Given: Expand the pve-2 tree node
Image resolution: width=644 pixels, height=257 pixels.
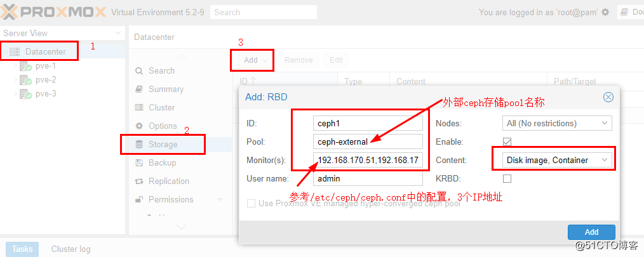Looking at the screenshot, I should pos(16,80).
